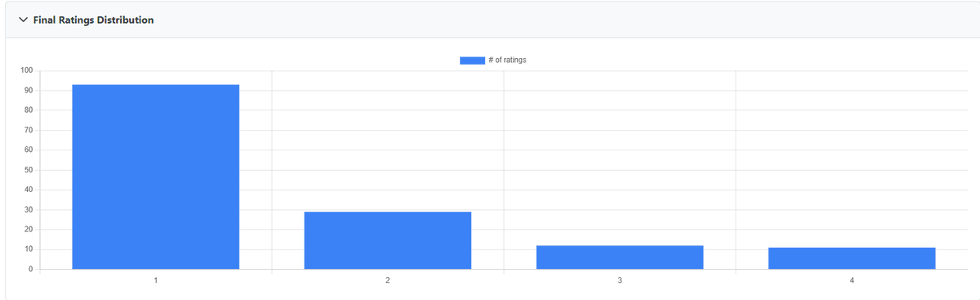Click the '# of ratings' legend label
Screen dimensions: 980x300
pyautogui.click(x=507, y=60)
